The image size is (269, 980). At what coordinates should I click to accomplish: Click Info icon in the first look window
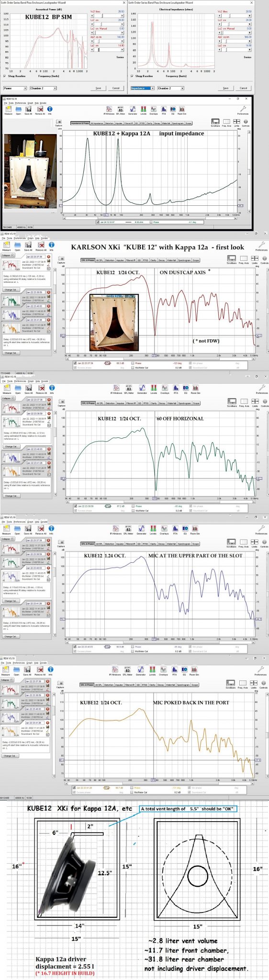(x=51, y=246)
